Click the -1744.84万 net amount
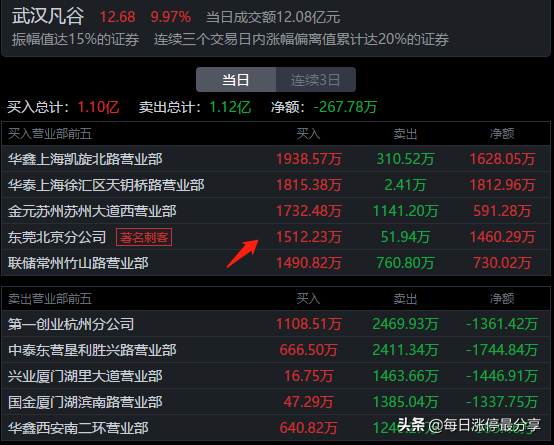Screen dimensions: 554x445 (x=502, y=350)
